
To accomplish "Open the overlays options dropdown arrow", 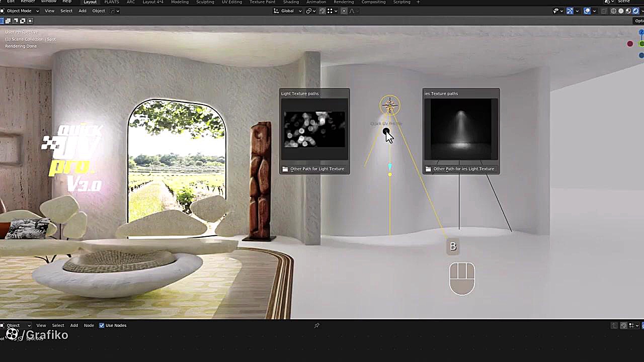I will [x=594, y=11].
